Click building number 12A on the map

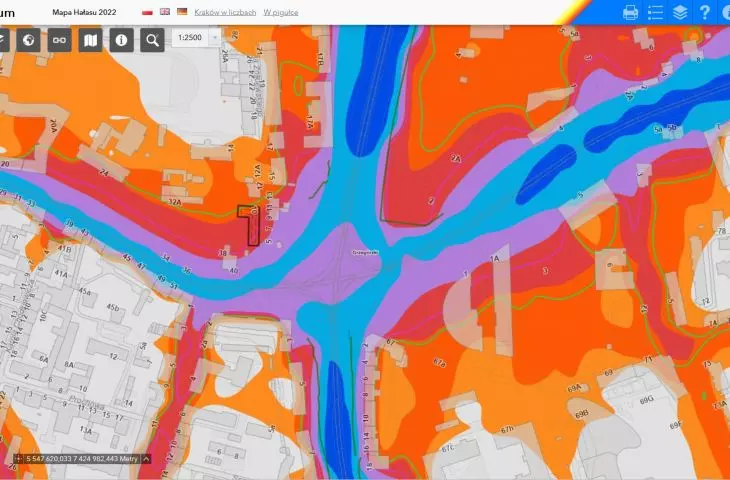pos(257,172)
